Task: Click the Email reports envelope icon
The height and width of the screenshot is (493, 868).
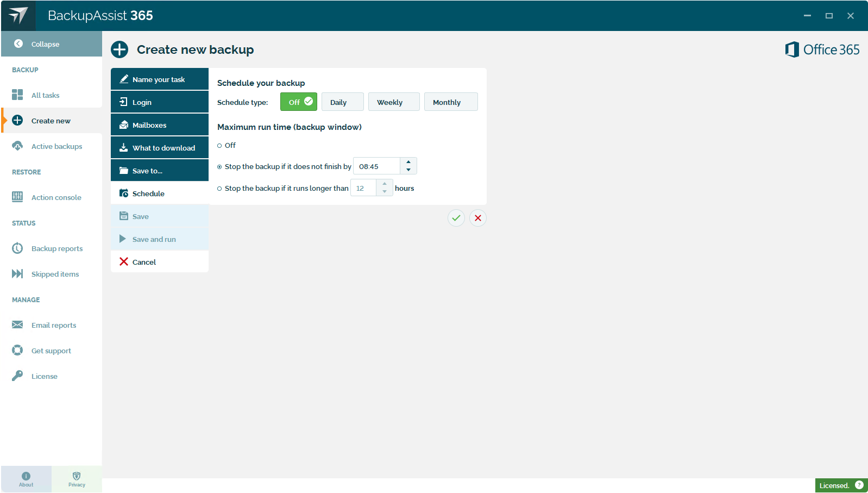Action: tap(17, 324)
